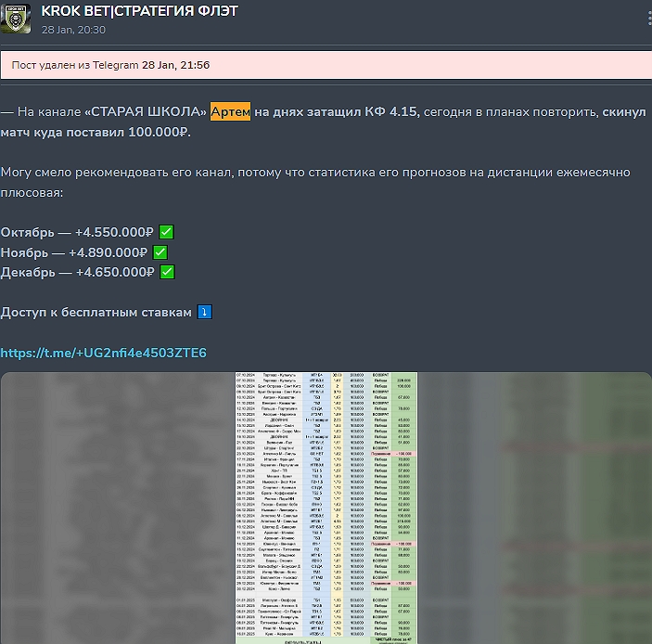Click the December profit +4.650.000₽
This screenshot has width=652, height=644.
coord(115,272)
